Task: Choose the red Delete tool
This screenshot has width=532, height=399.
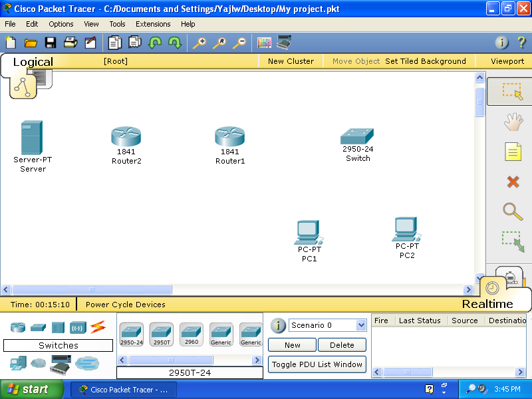Action: [513, 182]
